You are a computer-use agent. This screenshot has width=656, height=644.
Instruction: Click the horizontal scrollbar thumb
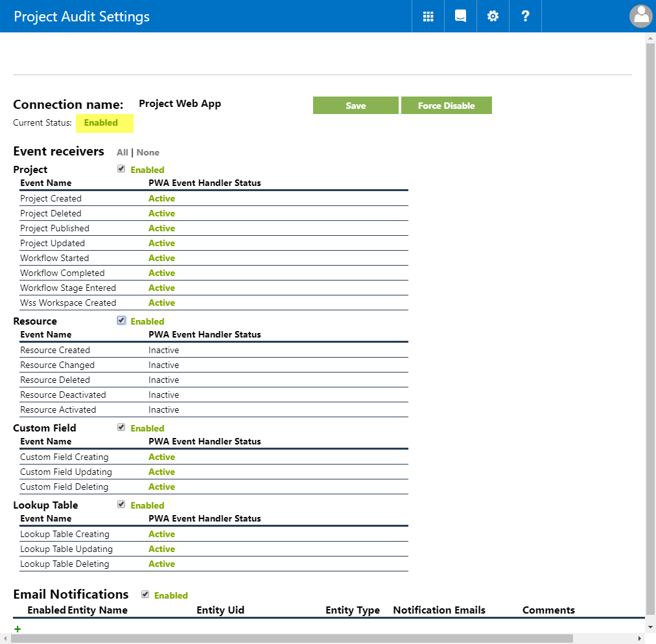(x=292, y=639)
